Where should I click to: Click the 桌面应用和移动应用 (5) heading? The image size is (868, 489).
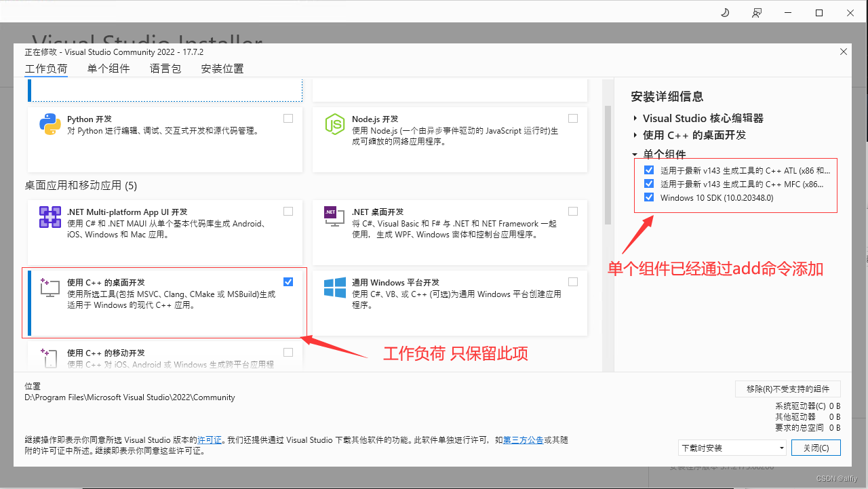(x=81, y=185)
